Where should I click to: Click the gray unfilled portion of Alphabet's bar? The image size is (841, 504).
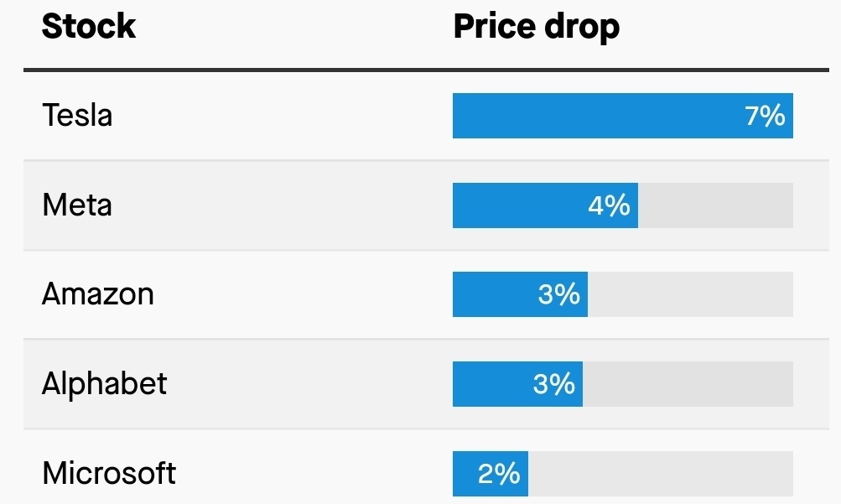[688, 384]
